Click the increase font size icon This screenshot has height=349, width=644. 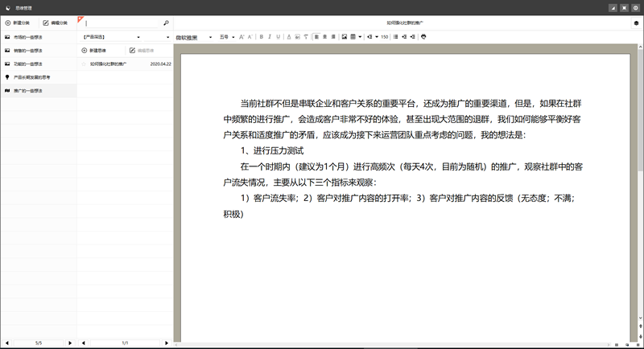242,36
